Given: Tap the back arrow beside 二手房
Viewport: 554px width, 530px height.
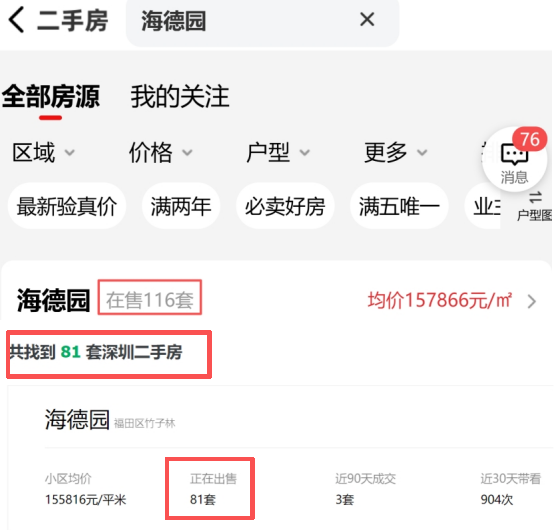Looking at the screenshot, I should pyautogui.click(x=16, y=20).
